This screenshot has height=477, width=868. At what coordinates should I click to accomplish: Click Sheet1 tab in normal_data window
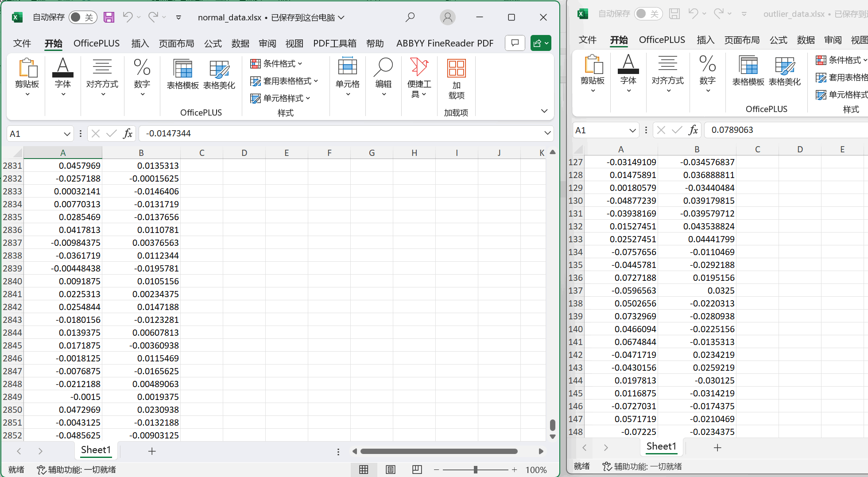[x=96, y=450]
